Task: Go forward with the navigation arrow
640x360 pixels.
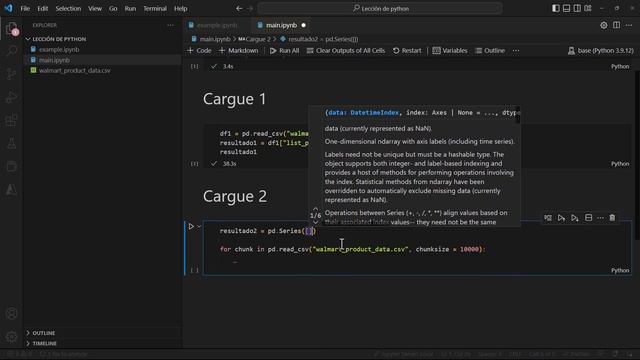Action: tap(250, 8)
